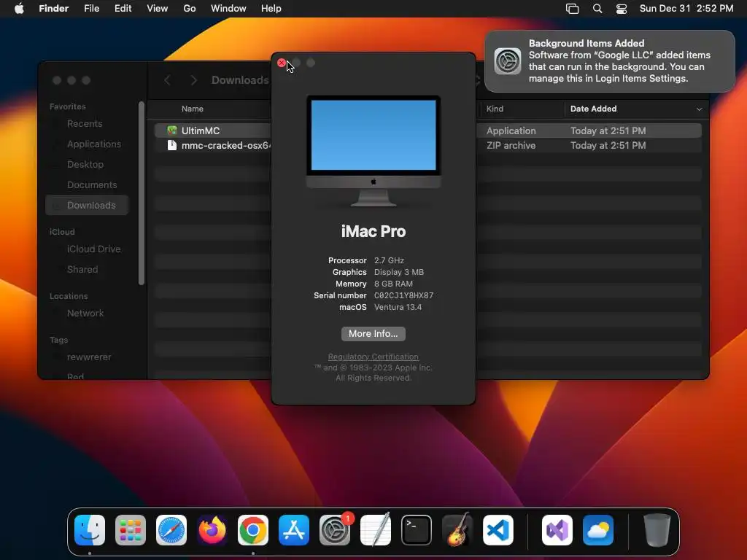
Task: Open the File menu
Action: pos(91,9)
